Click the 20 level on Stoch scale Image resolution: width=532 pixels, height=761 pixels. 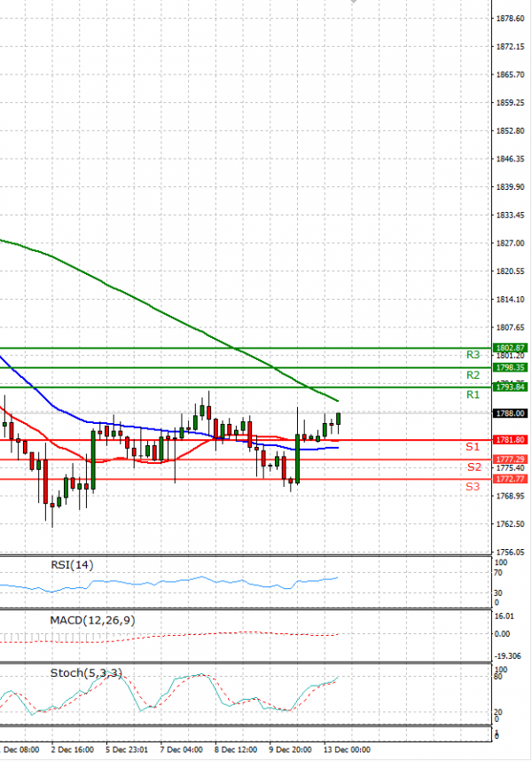(498, 712)
